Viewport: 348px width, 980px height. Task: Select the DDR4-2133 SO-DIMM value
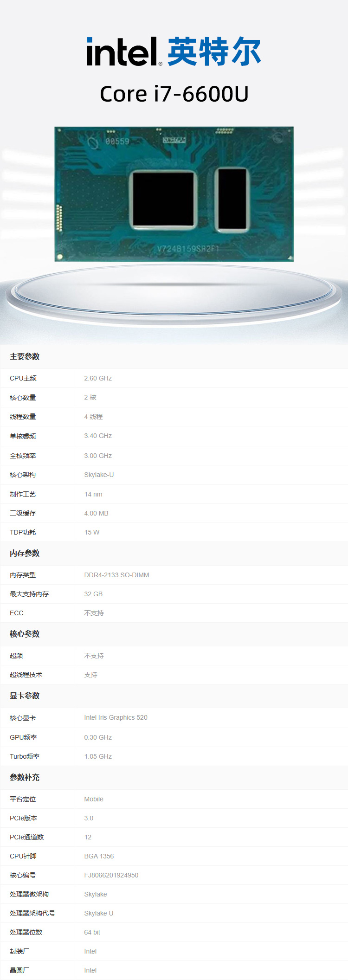(116, 575)
